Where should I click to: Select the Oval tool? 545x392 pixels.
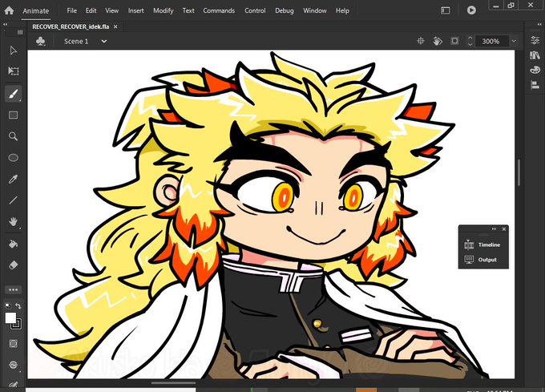13,158
